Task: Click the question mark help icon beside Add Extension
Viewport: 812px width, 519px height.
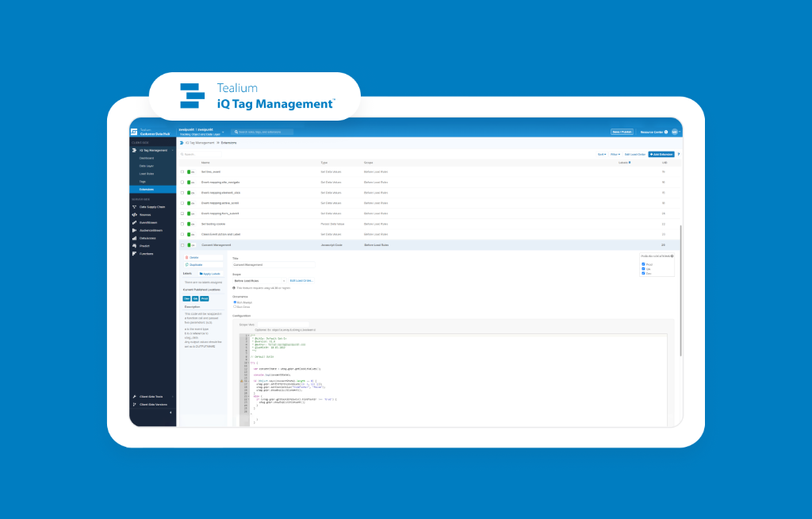Action: [679, 154]
